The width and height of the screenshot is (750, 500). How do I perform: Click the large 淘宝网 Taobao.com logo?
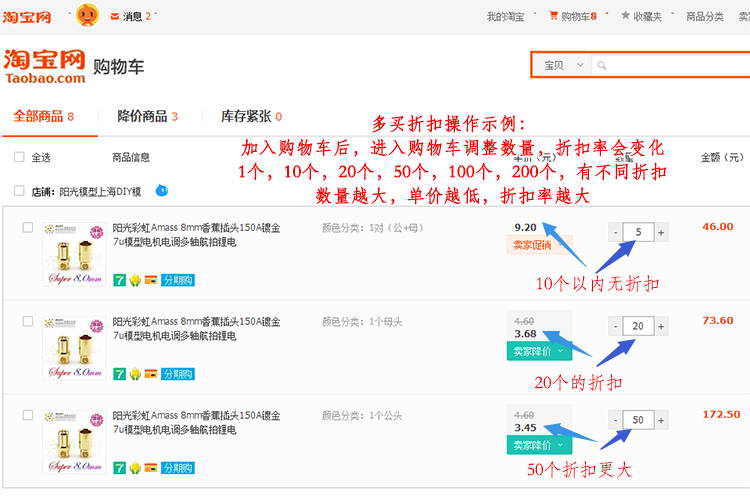(x=44, y=67)
